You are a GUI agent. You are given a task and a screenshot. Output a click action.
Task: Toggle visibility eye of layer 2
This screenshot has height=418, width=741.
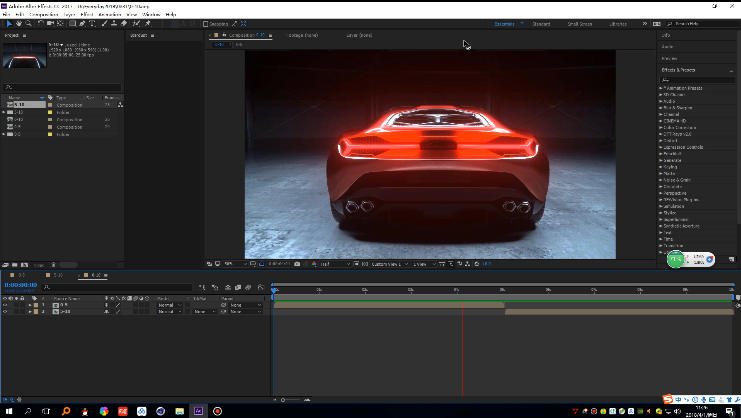coord(5,312)
